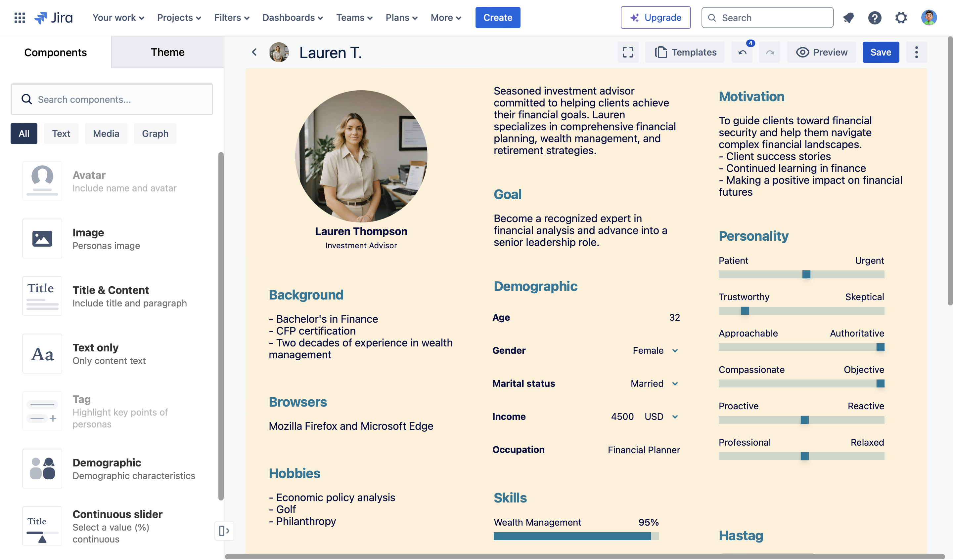Click the fullscreen expand icon
Screen dimensions: 953x560
tap(628, 52)
